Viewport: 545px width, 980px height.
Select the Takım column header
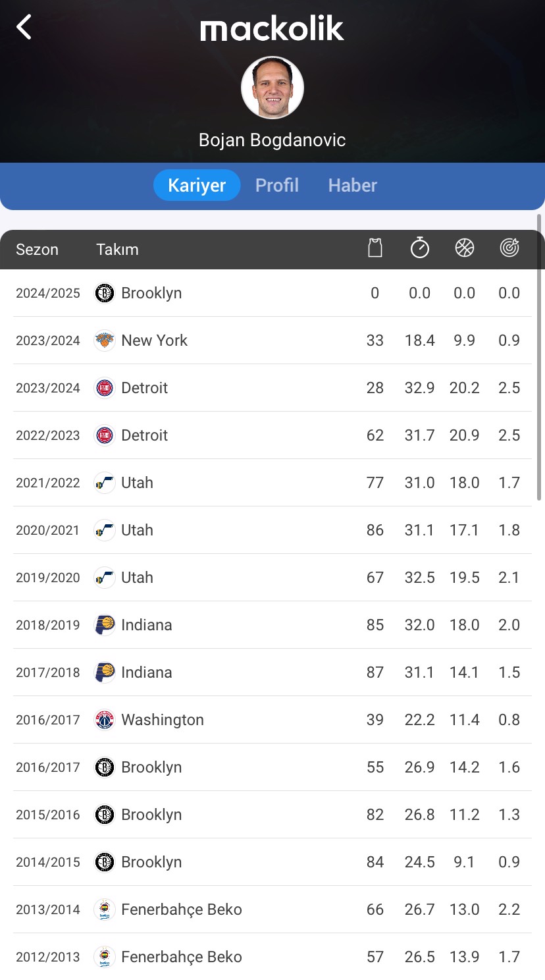pos(117,250)
